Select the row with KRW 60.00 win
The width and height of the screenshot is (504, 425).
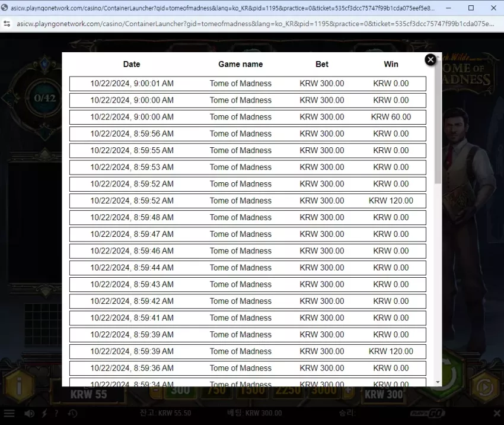click(x=247, y=117)
